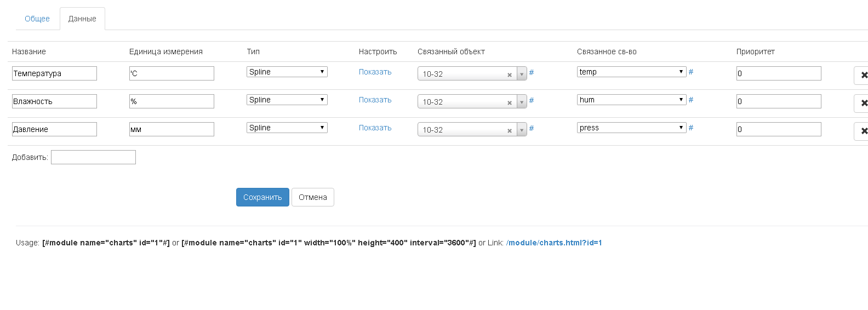Clear linked object 10-32 in Температура row
Viewport: 868px width, 310px height.
(510, 74)
